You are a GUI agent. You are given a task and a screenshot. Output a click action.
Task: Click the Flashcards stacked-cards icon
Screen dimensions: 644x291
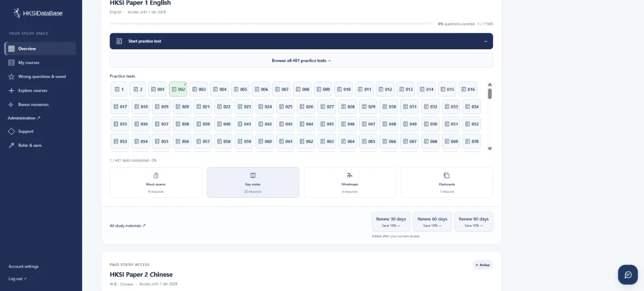tap(447, 175)
